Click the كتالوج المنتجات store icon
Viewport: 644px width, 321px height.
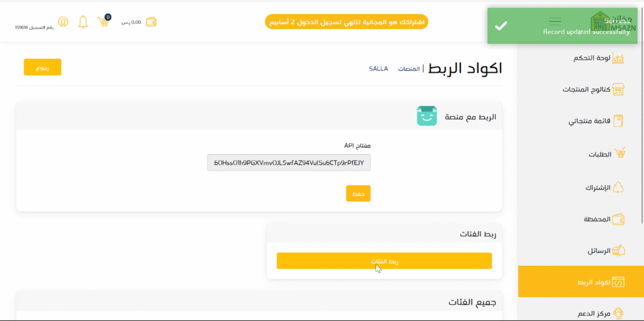(618, 90)
